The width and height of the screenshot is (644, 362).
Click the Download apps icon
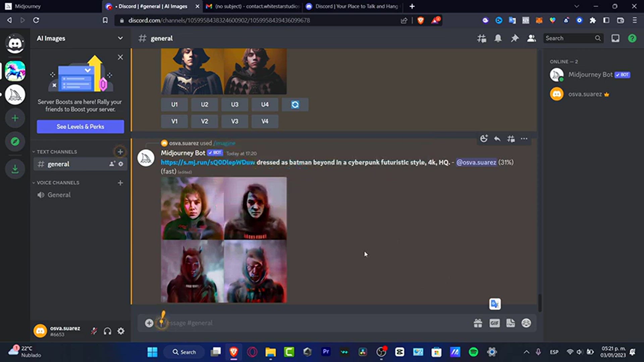click(x=15, y=169)
